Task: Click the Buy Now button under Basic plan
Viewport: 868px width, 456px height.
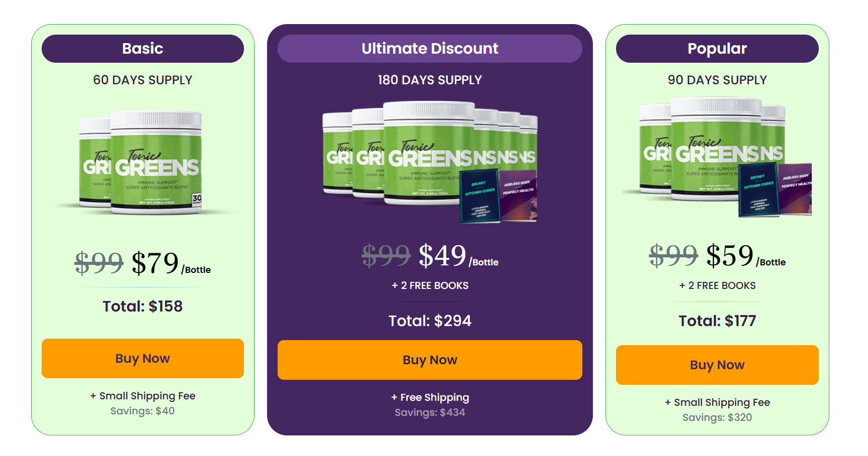Action: (x=143, y=358)
